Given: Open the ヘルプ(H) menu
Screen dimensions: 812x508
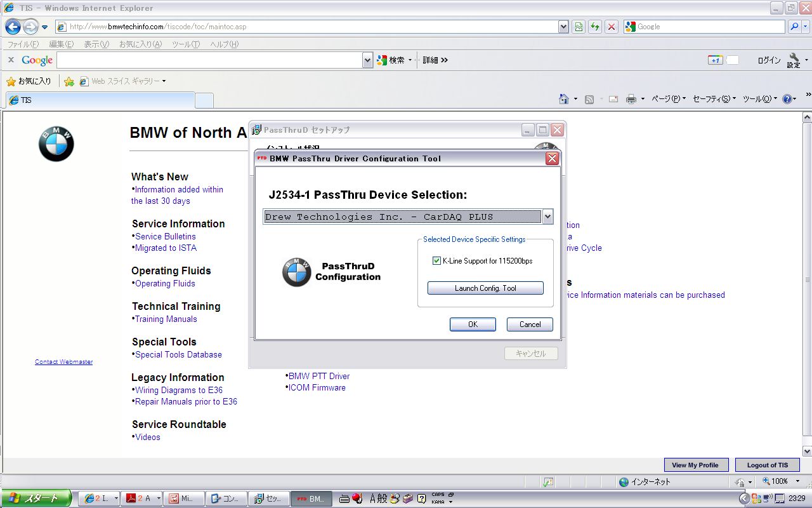Looking at the screenshot, I should tap(224, 44).
